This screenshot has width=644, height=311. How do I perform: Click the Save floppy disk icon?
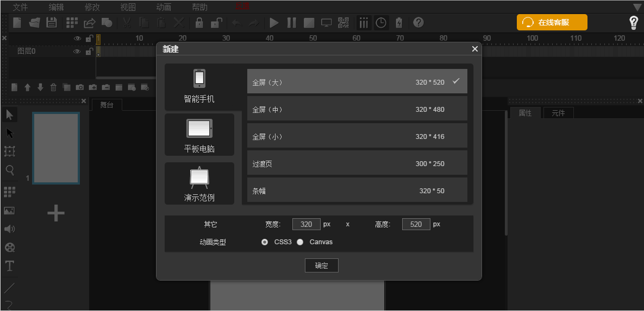pos(51,23)
